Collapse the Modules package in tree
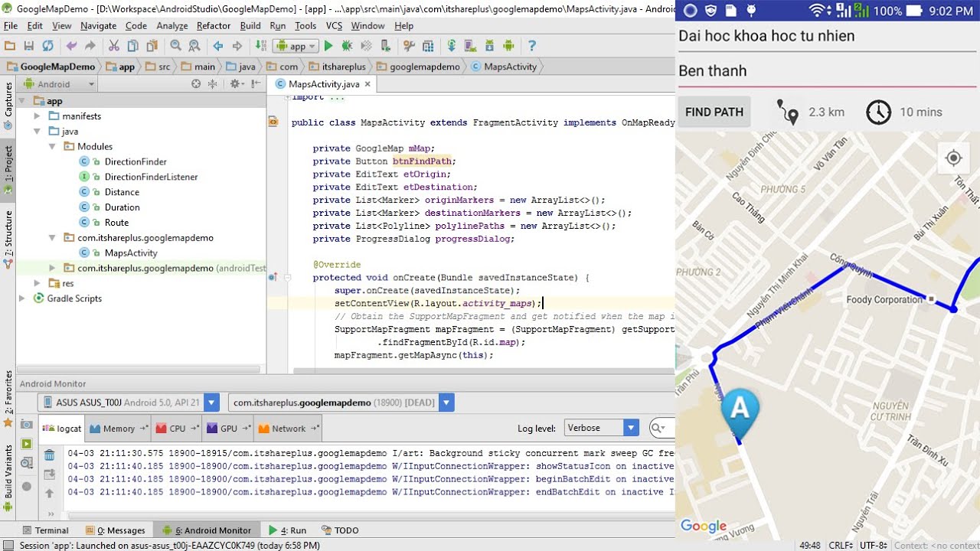 (x=52, y=146)
